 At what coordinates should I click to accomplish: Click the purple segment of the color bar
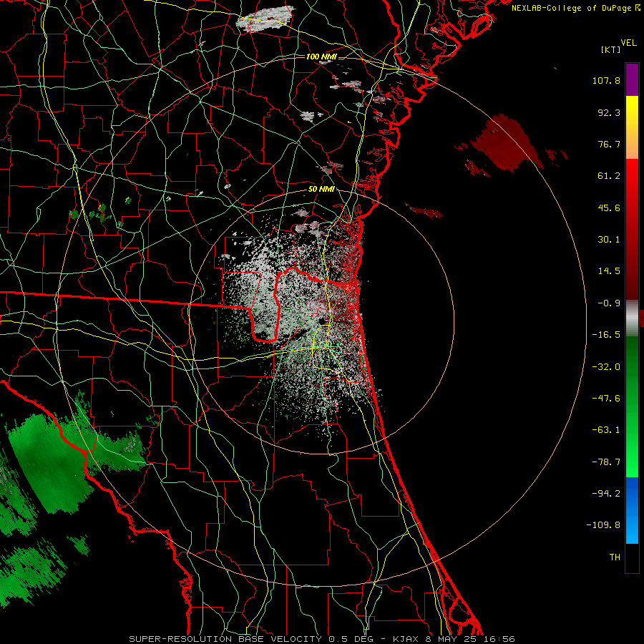(632, 79)
